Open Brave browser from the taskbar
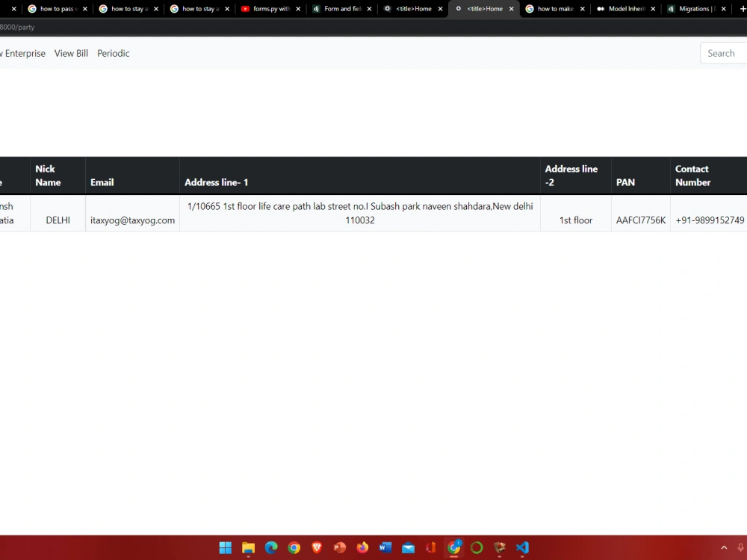747x560 pixels. tap(316, 547)
